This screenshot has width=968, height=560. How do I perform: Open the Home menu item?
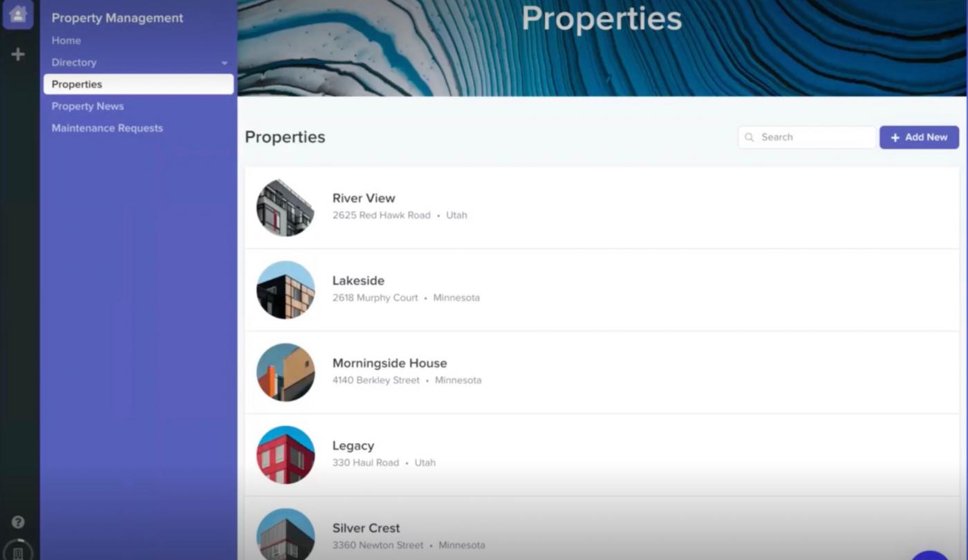66,40
